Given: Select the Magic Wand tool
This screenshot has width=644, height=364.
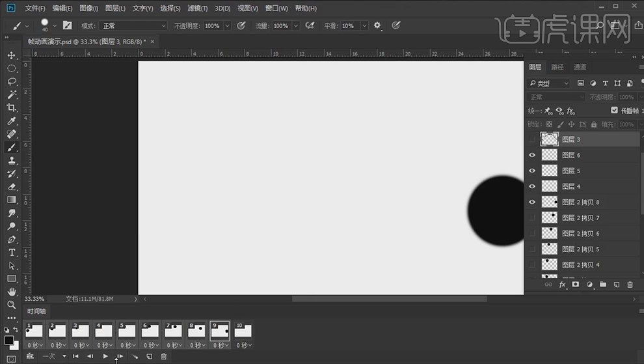Looking at the screenshot, I should 12,94.
